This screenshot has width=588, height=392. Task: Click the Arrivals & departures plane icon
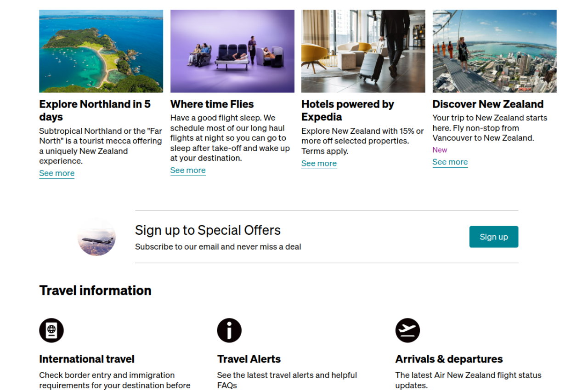coord(407,330)
